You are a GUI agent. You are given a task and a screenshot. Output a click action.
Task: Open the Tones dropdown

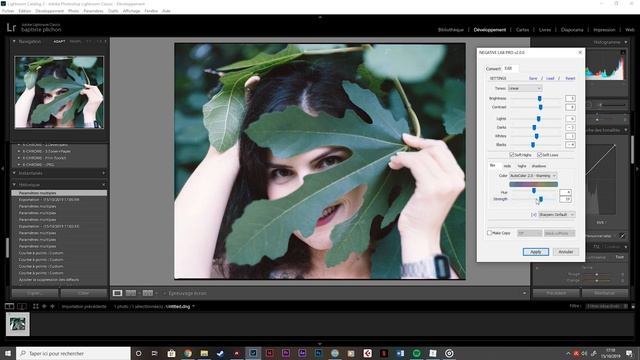tap(525, 88)
